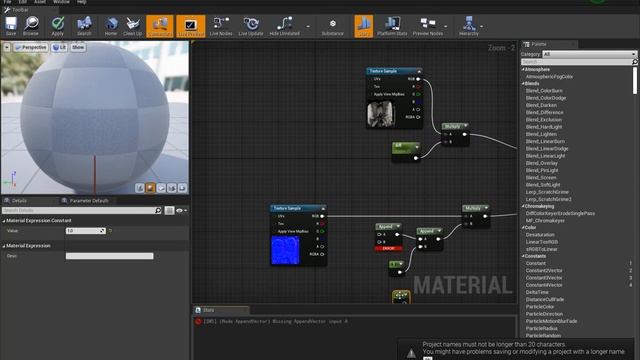Click the Save toolbar icon
640x360 pixels.
(x=11, y=26)
